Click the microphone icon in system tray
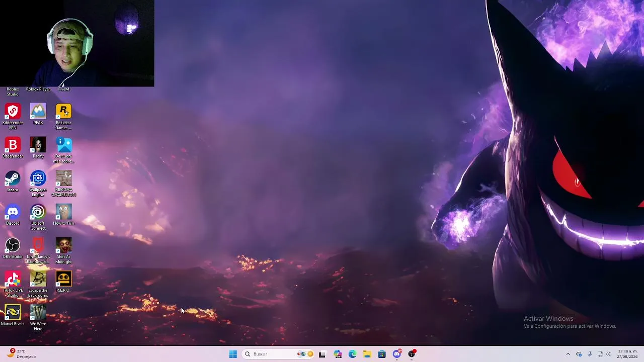This screenshot has width=644, height=362. [x=590, y=354]
